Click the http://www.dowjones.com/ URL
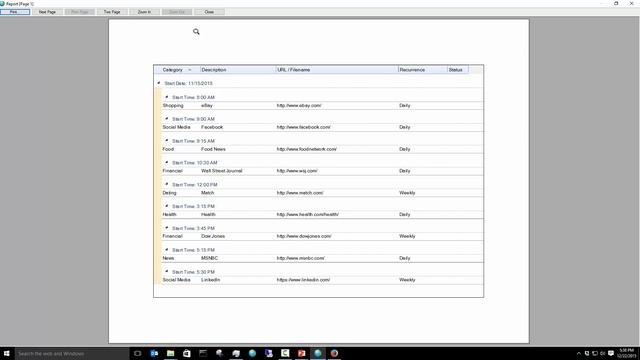 tap(304, 236)
